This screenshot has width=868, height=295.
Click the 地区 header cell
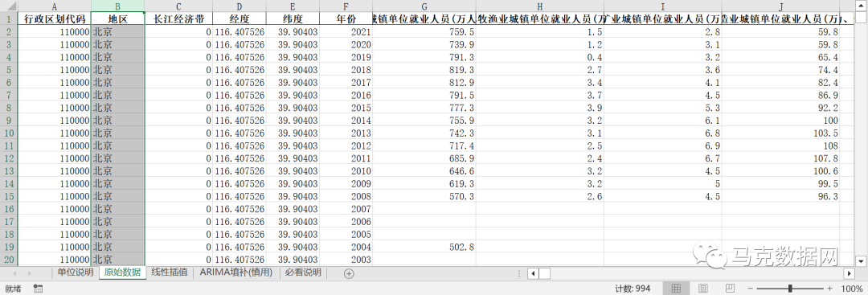(x=118, y=18)
